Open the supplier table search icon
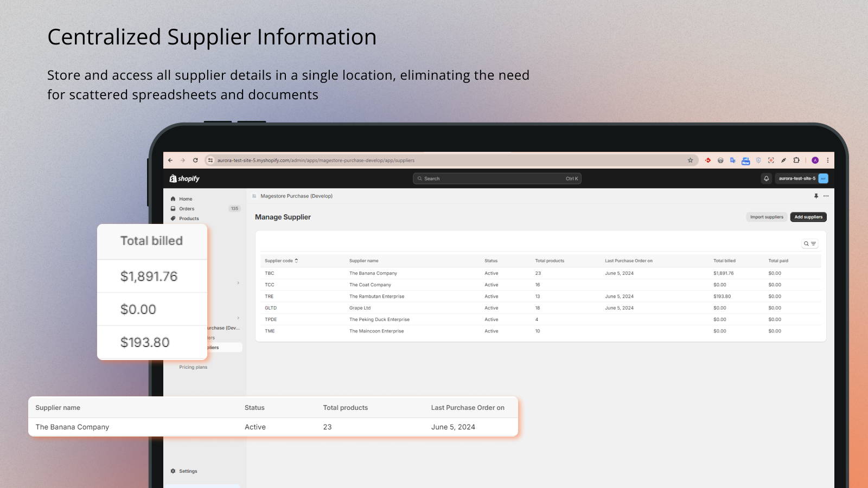 coord(806,243)
